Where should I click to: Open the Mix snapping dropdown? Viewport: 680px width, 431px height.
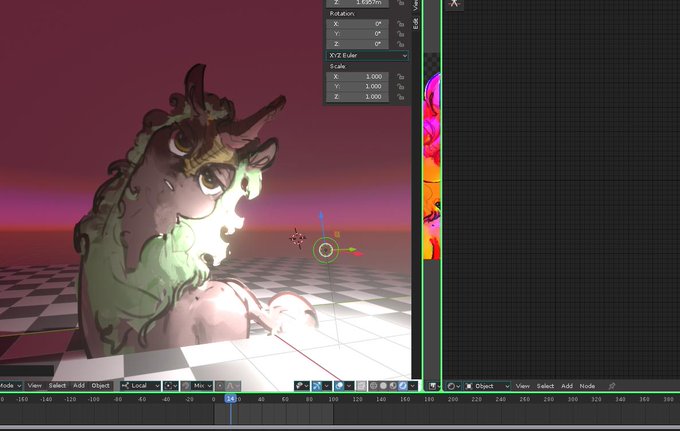(x=202, y=385)
